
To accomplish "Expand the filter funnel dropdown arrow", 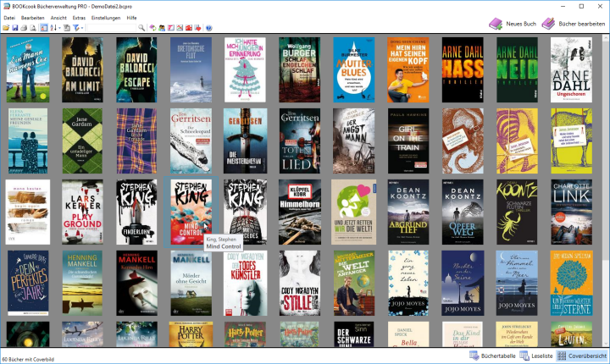I will coord(82,28).
